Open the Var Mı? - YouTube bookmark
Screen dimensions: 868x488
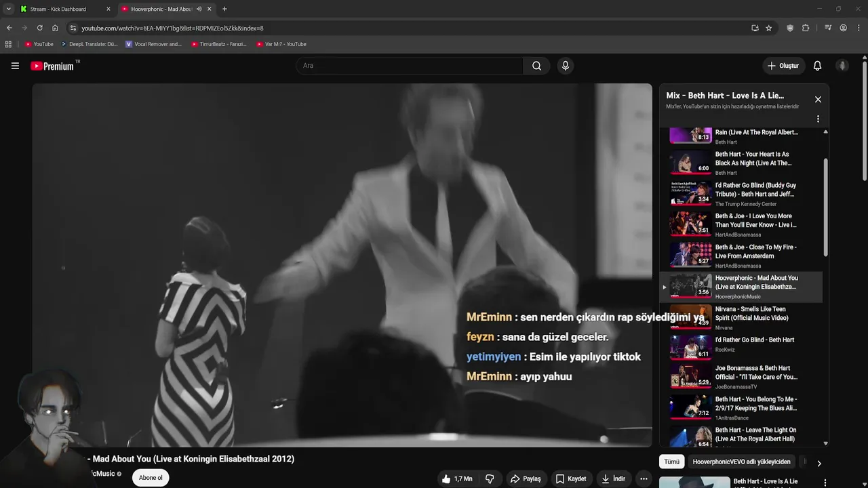pos(281,44)
